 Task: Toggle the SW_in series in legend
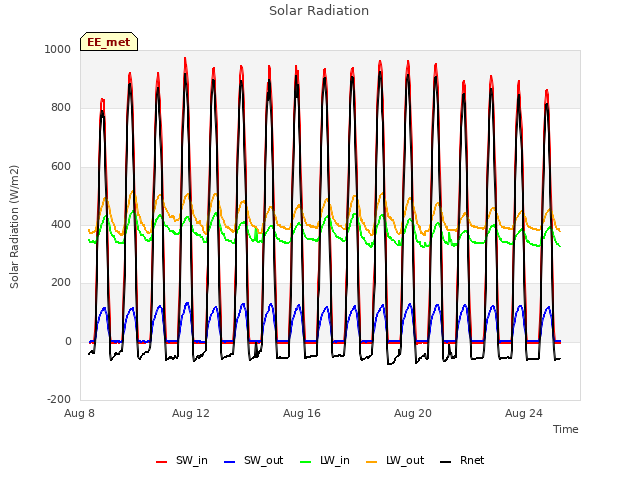click(182, 461)
